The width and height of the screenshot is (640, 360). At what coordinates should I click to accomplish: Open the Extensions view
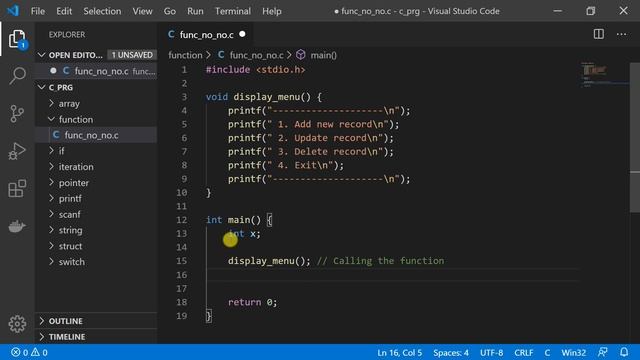(17, 188)
